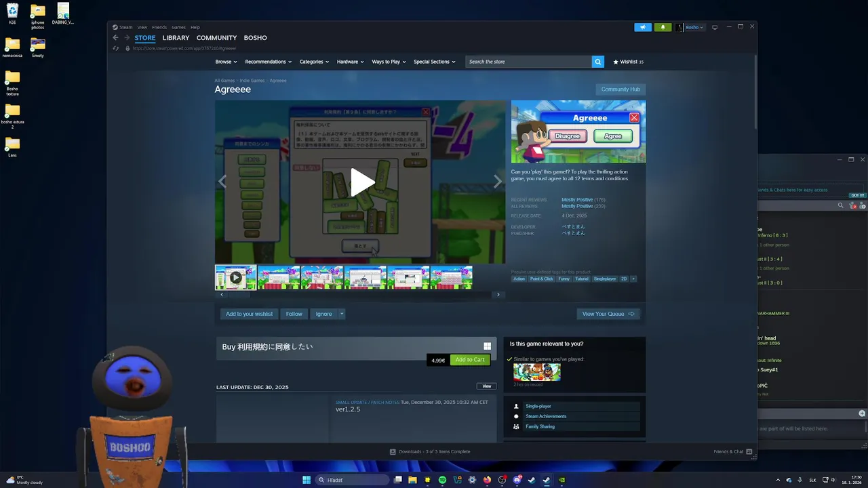The width and height of the screenshot is (868, 488).
Task: Click the Action tag
Action: (519, 279)
